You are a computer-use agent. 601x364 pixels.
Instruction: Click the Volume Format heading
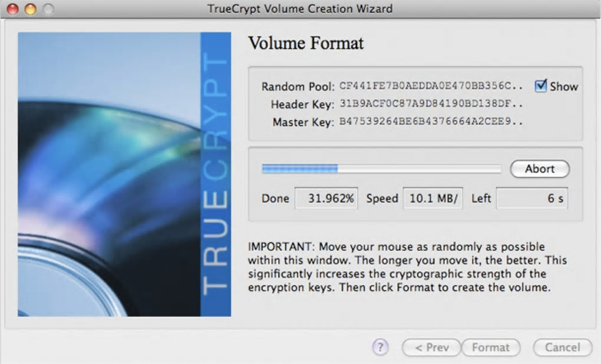click(306, 43)
